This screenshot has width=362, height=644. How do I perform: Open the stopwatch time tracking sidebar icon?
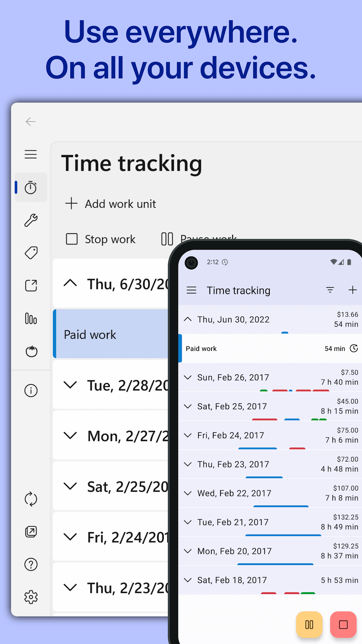coord(31,188)
